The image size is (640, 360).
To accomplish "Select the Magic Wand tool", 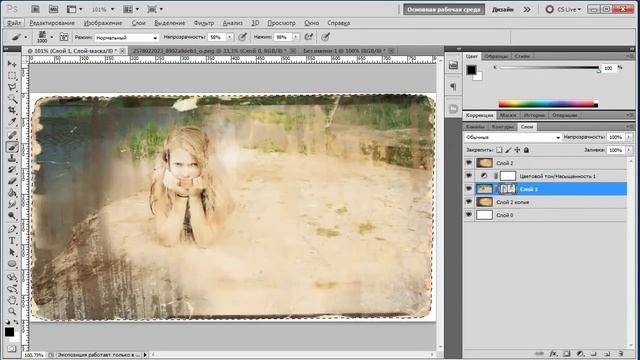I will (12, 98).
